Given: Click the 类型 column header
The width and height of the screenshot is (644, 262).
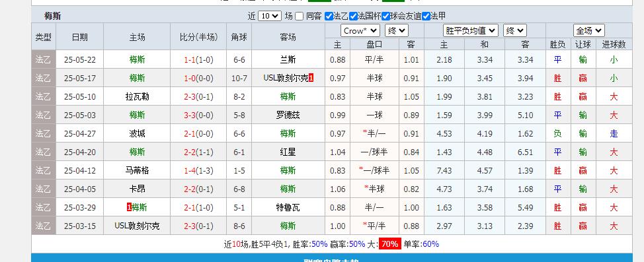Looking at the screenshot, I should point(43,37).
